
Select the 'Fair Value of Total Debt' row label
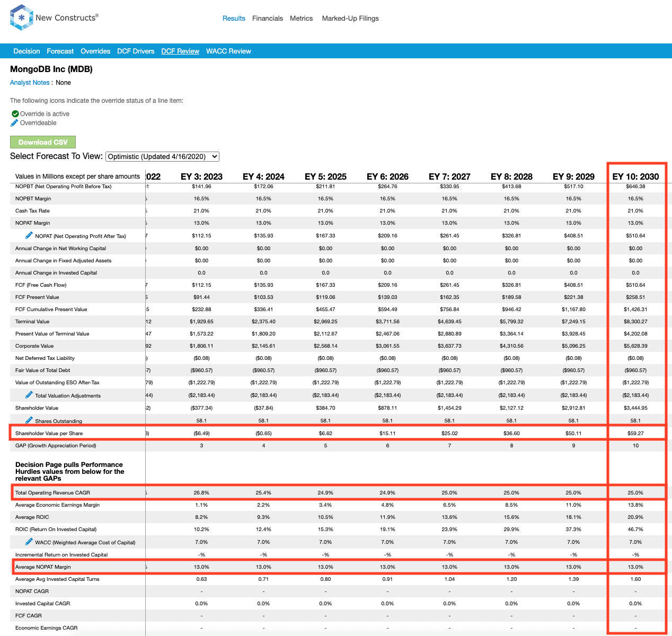(x=43, y=370)
